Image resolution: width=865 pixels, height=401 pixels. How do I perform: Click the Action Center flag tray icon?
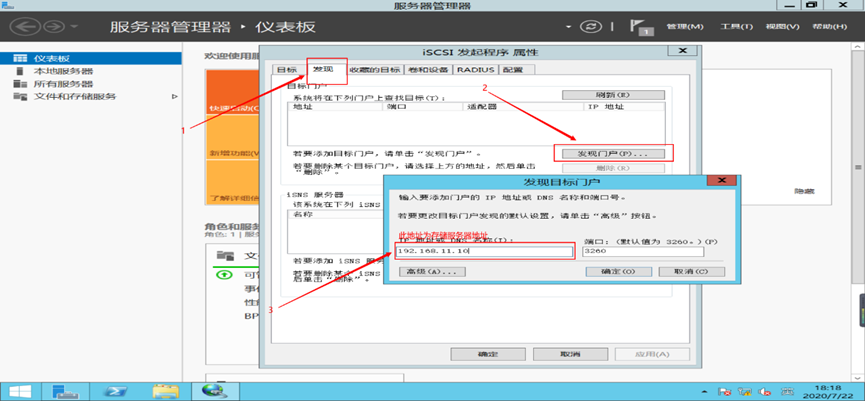point(725,392)
